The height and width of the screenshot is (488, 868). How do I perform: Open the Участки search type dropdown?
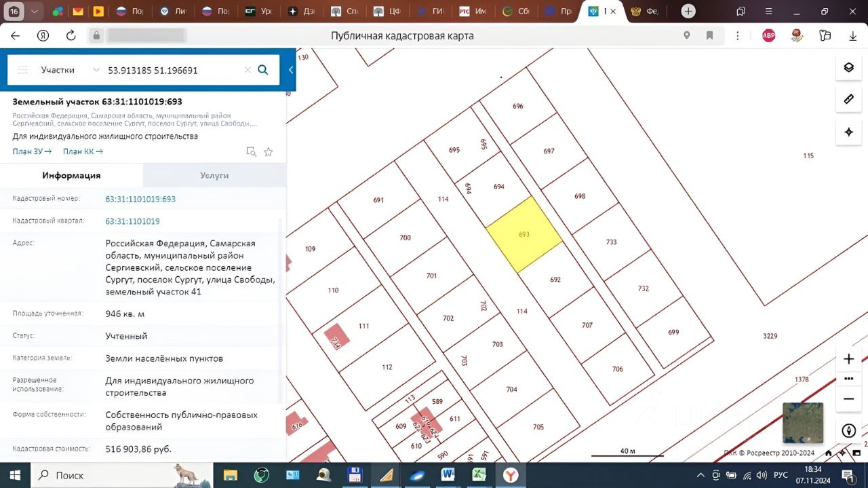[69, 70]
